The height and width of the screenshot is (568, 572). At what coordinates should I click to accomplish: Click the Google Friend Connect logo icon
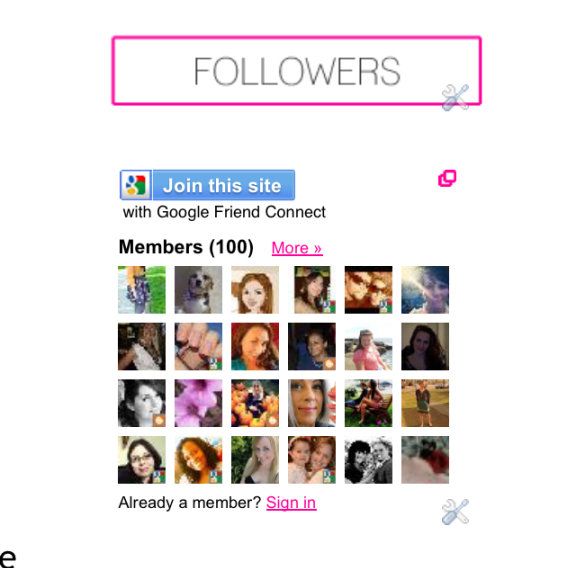coord(136,185)
